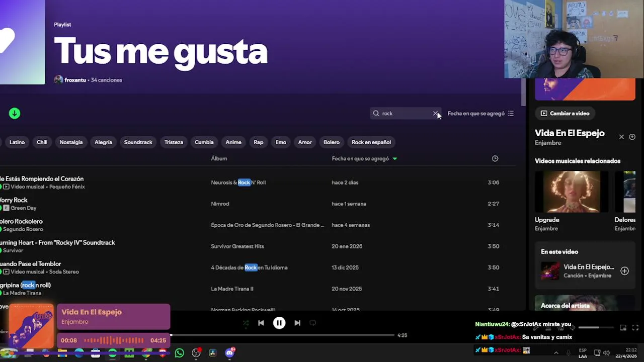This screenshot has height=362, width=644.
Task: Click the clock duration column icon
Action: (x=495, y=158)
